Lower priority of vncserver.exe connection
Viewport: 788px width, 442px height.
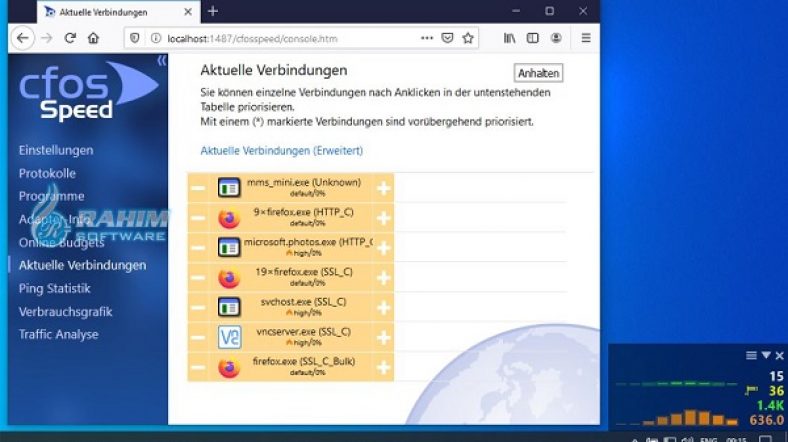[198, 337]
